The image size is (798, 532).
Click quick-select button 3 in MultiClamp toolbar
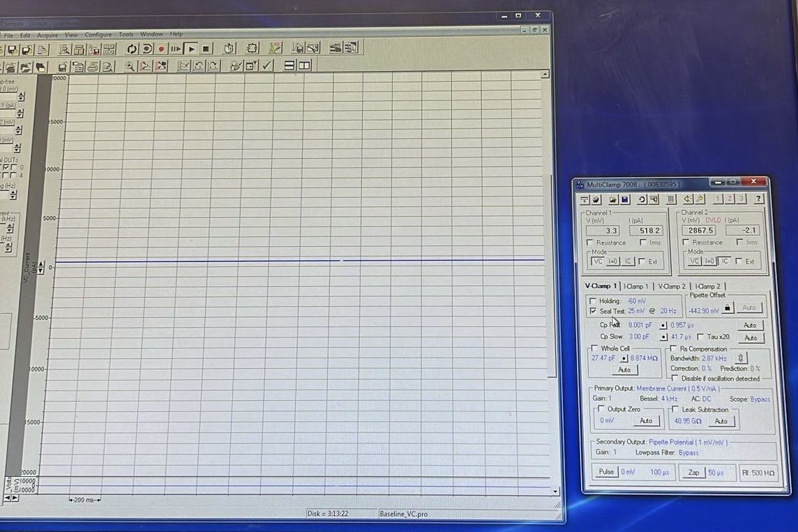(x=741, y=198)
